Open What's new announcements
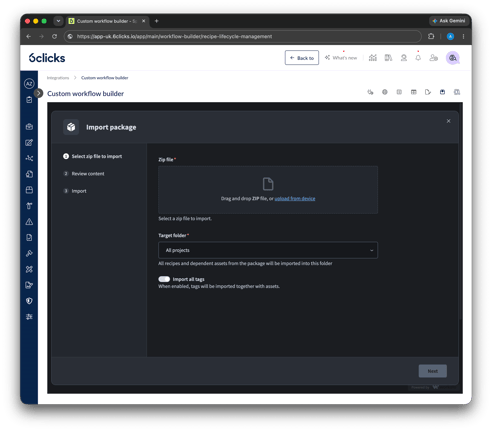492x431 pixels. [x=341, y=58]
